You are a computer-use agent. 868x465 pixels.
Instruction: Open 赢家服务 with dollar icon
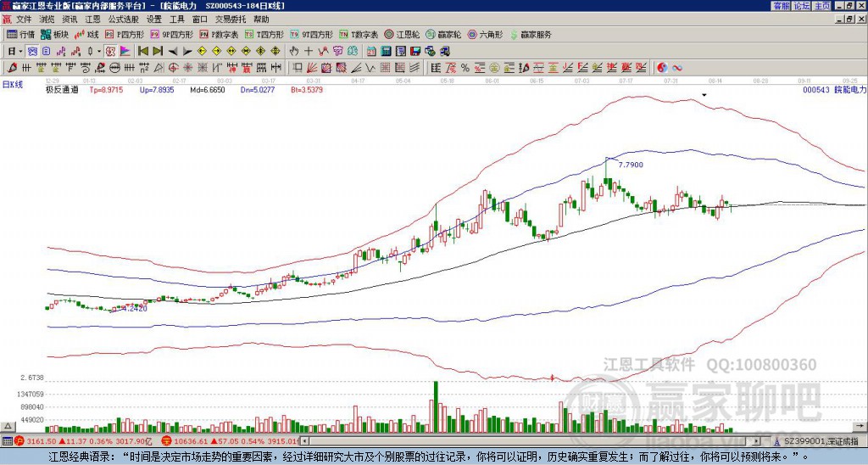(x=531, y=34)
